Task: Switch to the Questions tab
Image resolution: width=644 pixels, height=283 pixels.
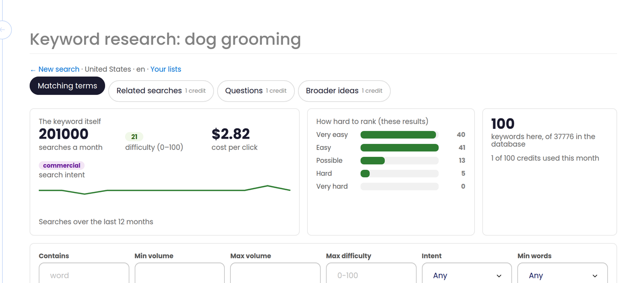Action: click(x=256, y=91)
